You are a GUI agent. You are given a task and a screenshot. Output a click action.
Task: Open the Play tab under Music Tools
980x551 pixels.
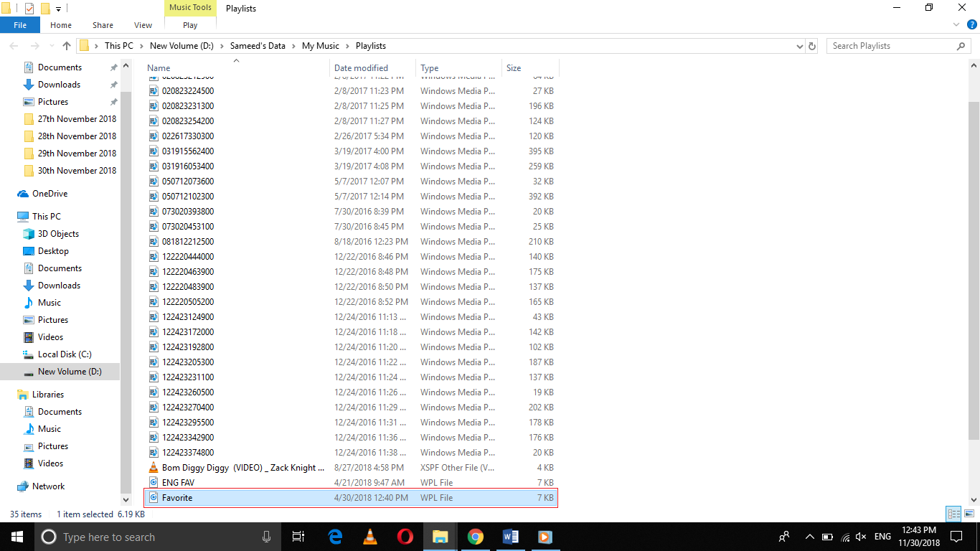(189, 24)
